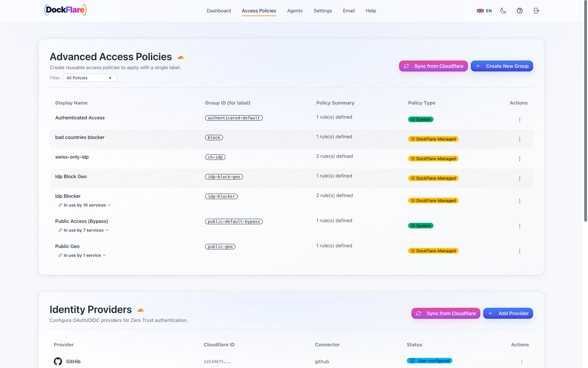Screen dimensions: 588x368
Task: Sync access policies from Cloudflare
Action: pyautogui.click(x=433, y=66)
